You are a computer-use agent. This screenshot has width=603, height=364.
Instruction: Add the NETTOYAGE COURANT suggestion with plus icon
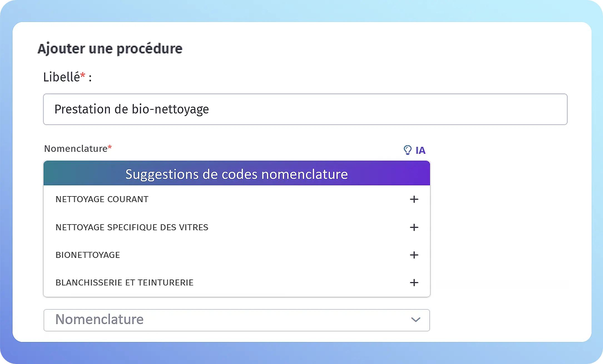point(414,199)
